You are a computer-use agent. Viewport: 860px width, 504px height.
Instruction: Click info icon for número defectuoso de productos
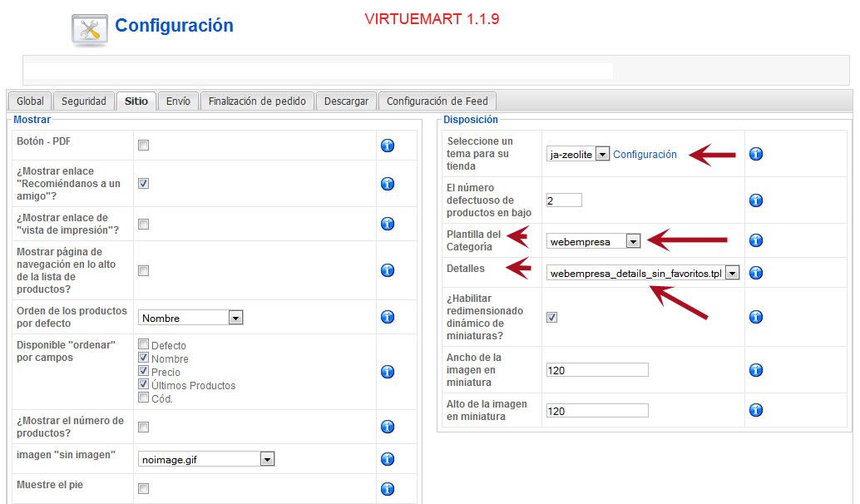(756, 200)
